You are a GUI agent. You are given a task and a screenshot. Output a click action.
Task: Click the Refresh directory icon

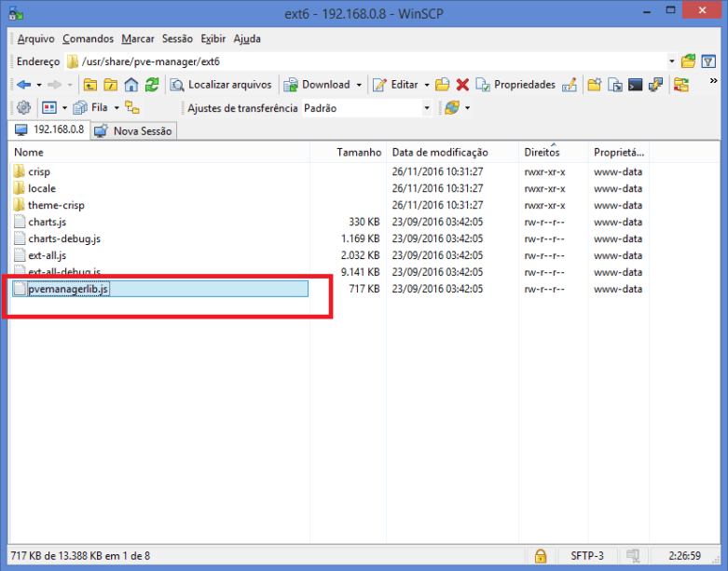click(152, 85)
